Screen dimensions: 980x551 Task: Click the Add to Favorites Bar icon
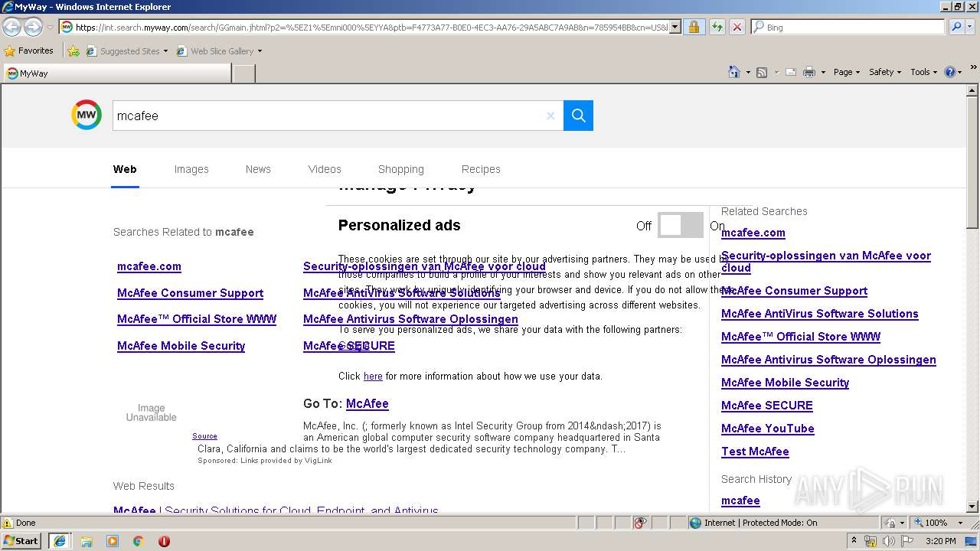(73, 51)
